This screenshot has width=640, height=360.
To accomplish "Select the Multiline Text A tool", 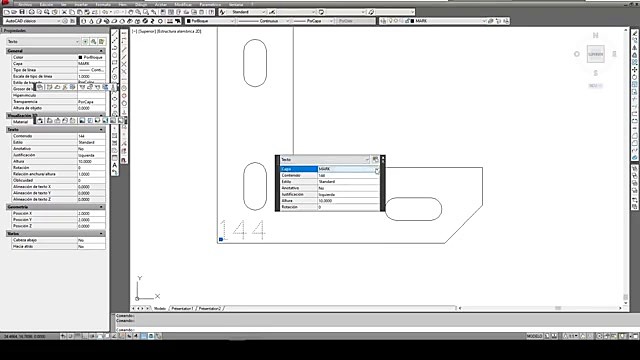I will pyautogui.click(x=115, y=165).
